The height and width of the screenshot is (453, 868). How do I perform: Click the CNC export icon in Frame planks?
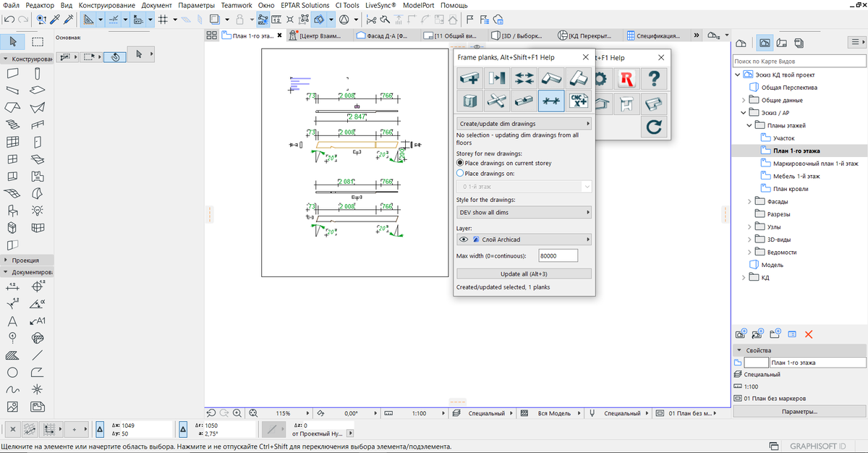577,101
